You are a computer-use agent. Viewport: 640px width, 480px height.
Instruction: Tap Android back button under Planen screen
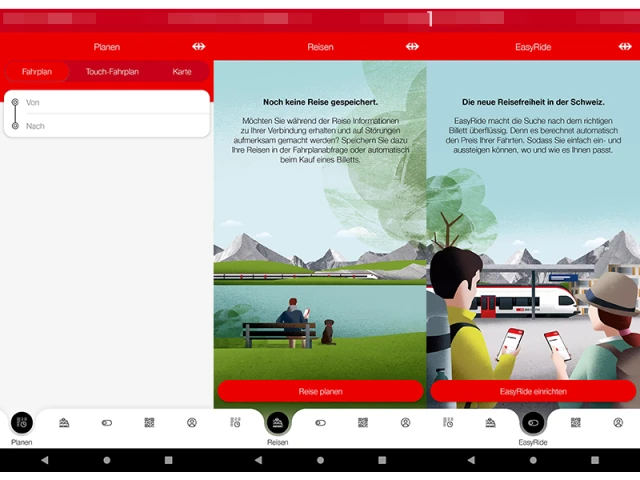[x=44, y=460]
